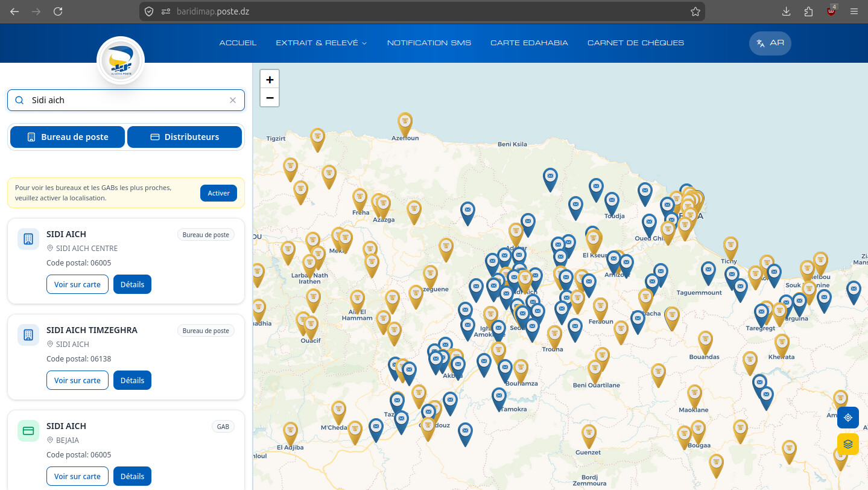
Task: Click the Sidi aich search field
Action: point(126,100)
